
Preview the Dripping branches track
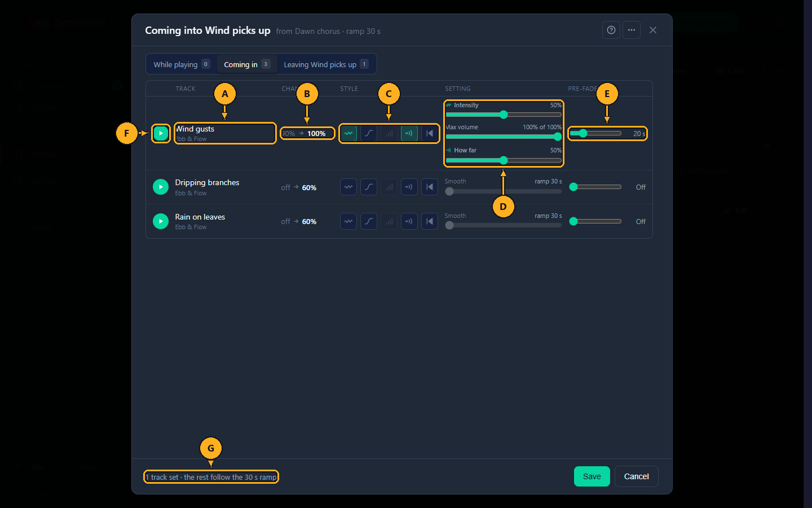point(161,187)
